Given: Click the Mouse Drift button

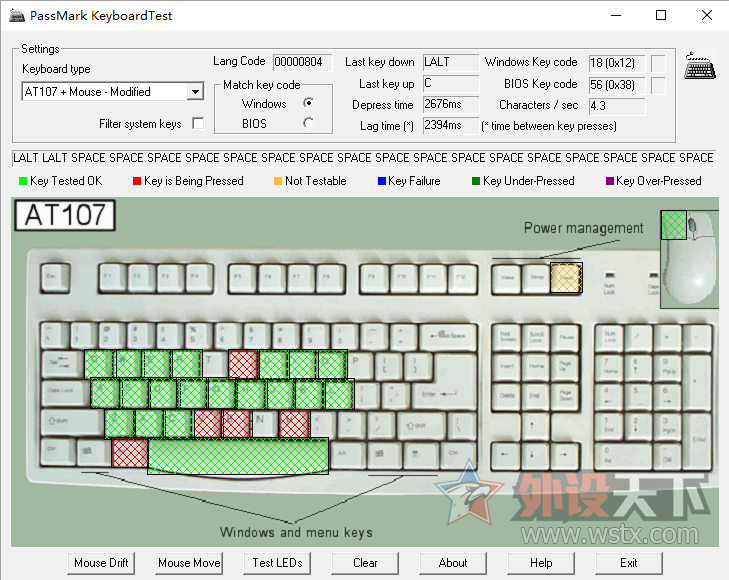Looking at the screenshot, I should click(x=101, y=563).
